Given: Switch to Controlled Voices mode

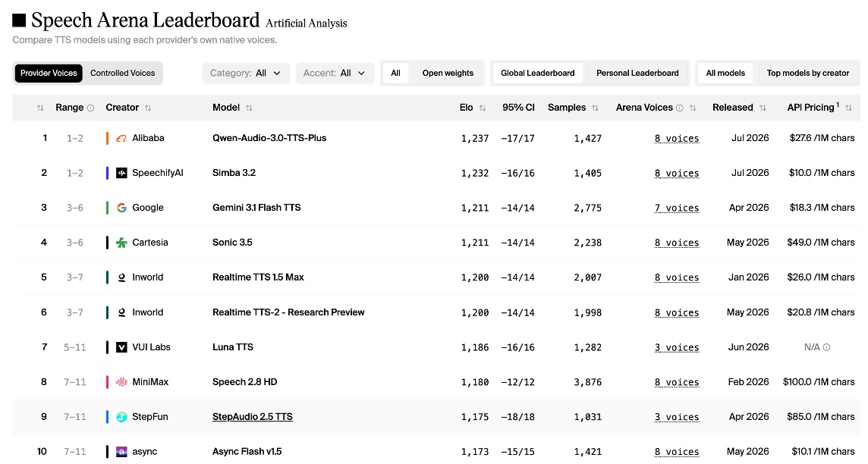Looking at the screenshot, I should coord(122,73).
